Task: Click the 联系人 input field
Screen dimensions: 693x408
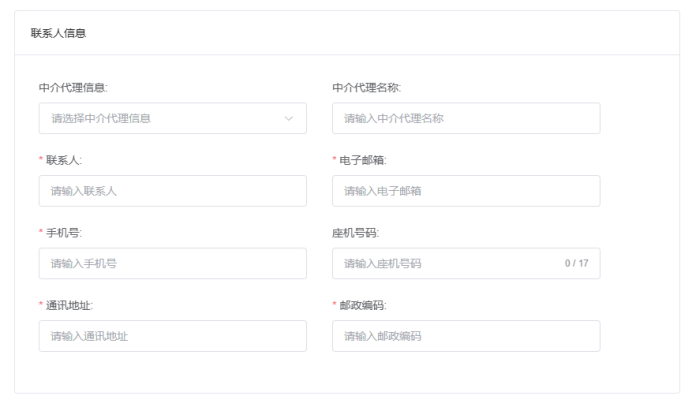Action: point(172,191)
